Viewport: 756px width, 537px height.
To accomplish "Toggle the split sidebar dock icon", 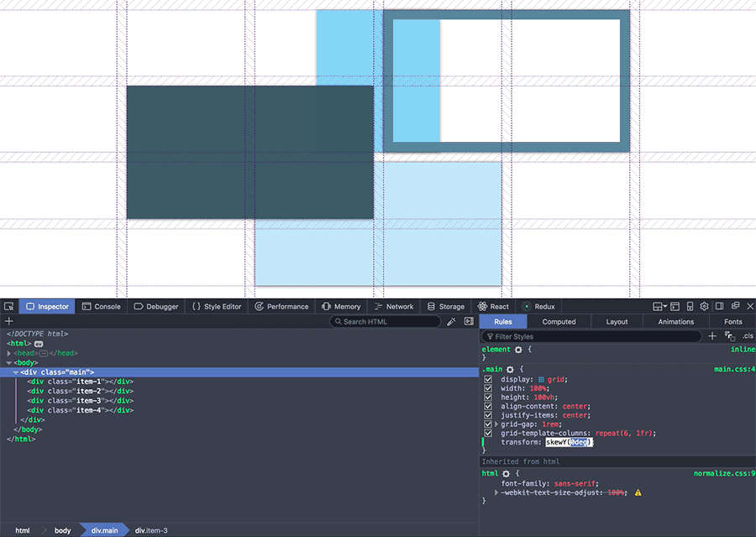I will pos(719,306).
